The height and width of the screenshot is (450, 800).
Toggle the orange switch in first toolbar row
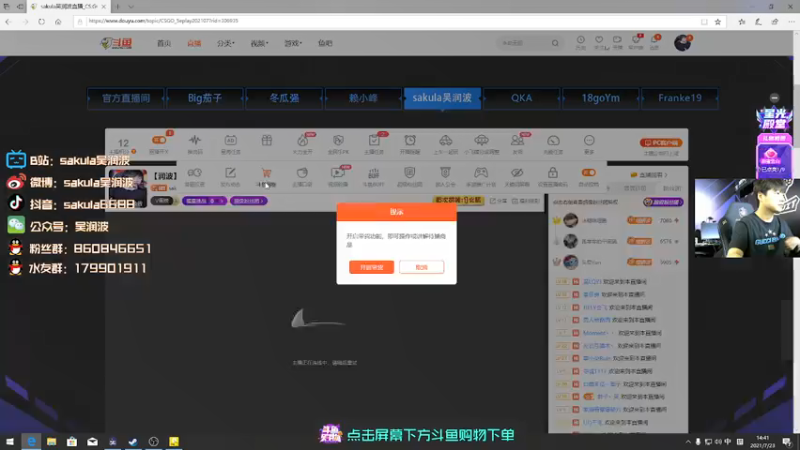pyautogui.click(x=159, y=140)
